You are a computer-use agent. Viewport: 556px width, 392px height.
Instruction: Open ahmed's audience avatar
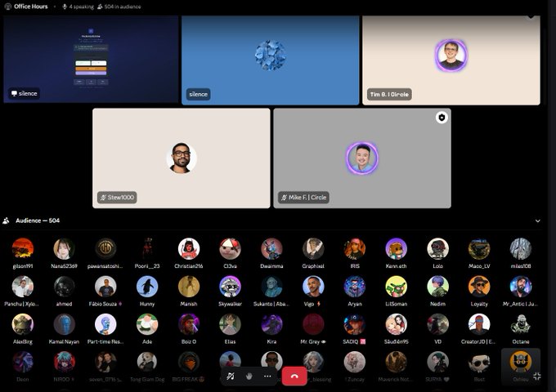[64, 287]
